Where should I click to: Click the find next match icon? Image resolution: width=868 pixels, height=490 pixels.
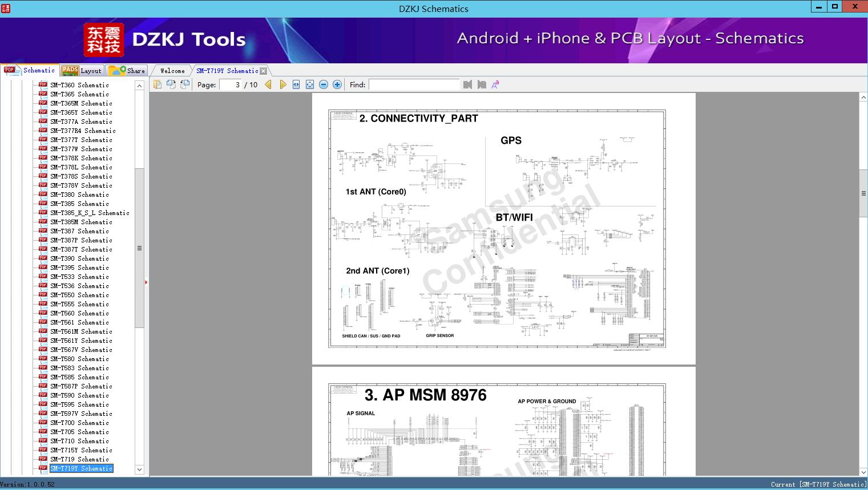(482, 84)
